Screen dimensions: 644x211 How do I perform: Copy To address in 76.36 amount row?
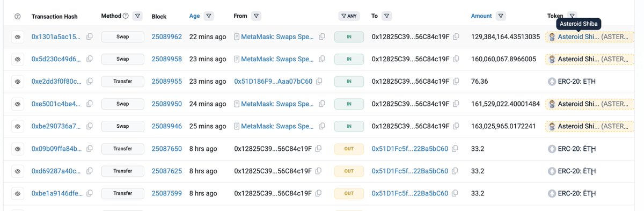456,82
